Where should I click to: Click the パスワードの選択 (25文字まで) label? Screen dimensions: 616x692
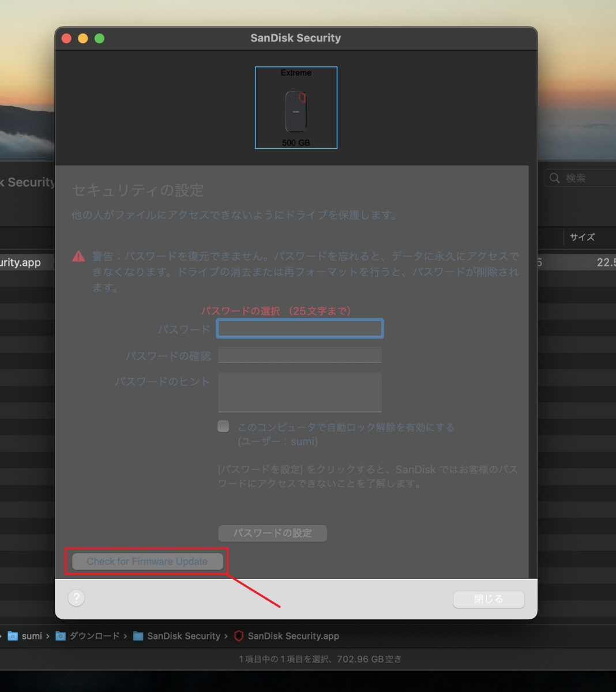point(276,311)
